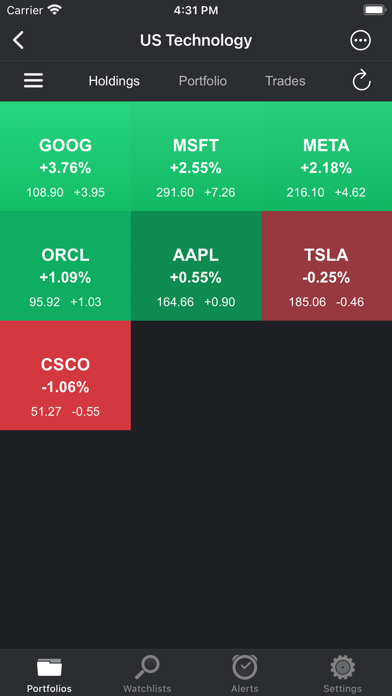
Task: Select the Holdings tab
Action: pos(114,81)
